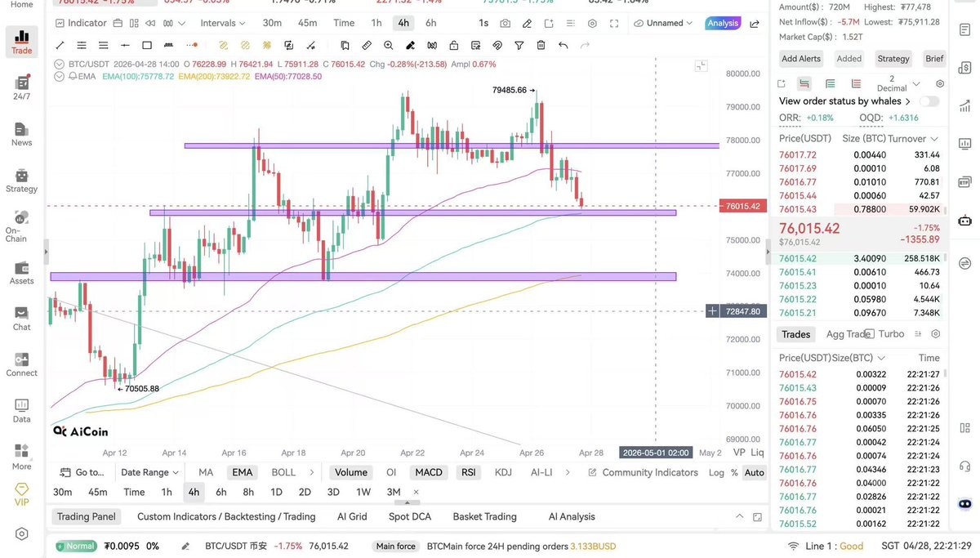Toggle View order status by whales switch

929,101
